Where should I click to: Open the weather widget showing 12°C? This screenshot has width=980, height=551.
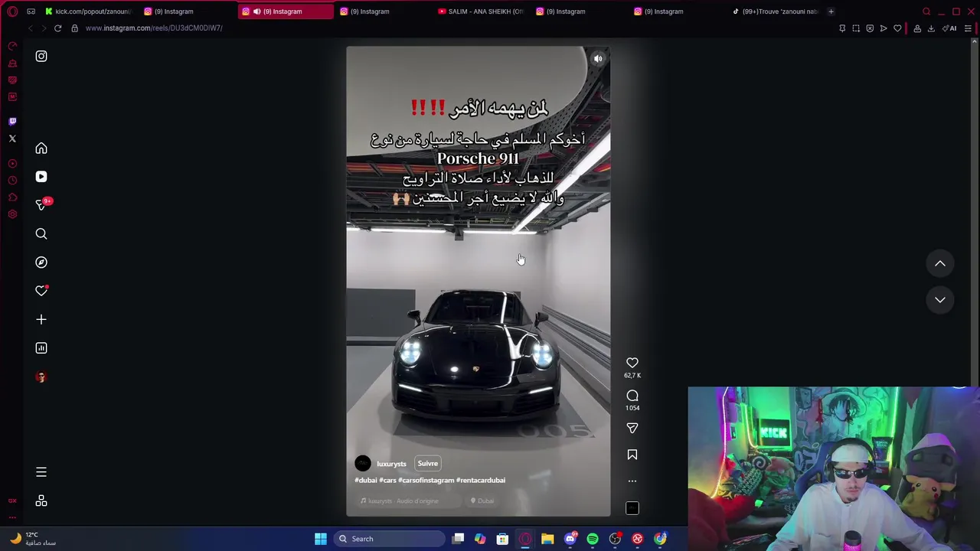[32, 539]
